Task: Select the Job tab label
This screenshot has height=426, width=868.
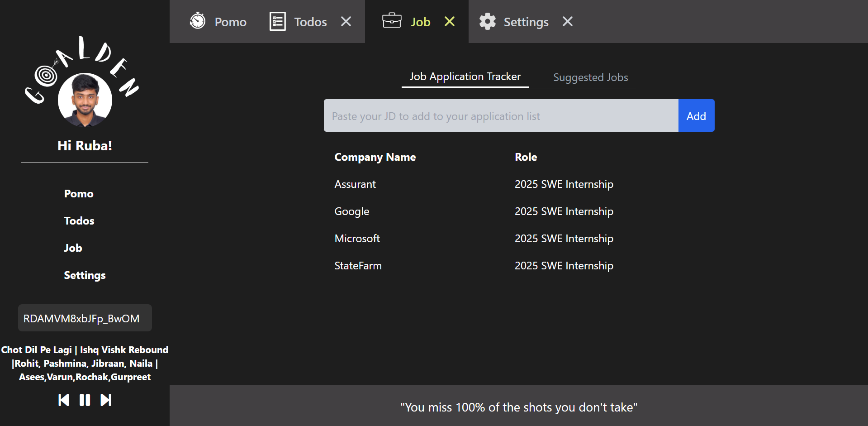Action: click(x=421, y=22)
